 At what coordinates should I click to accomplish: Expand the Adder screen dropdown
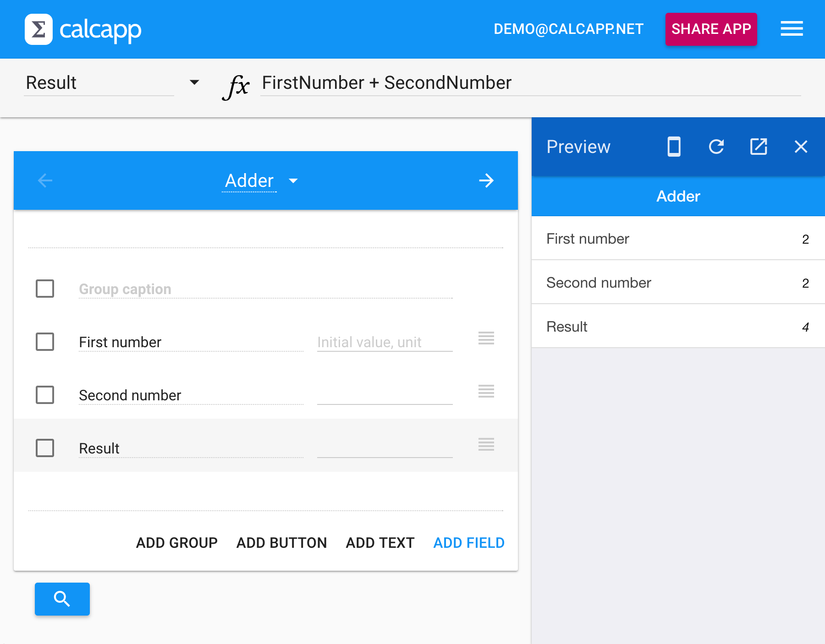[x=293, y=180]
